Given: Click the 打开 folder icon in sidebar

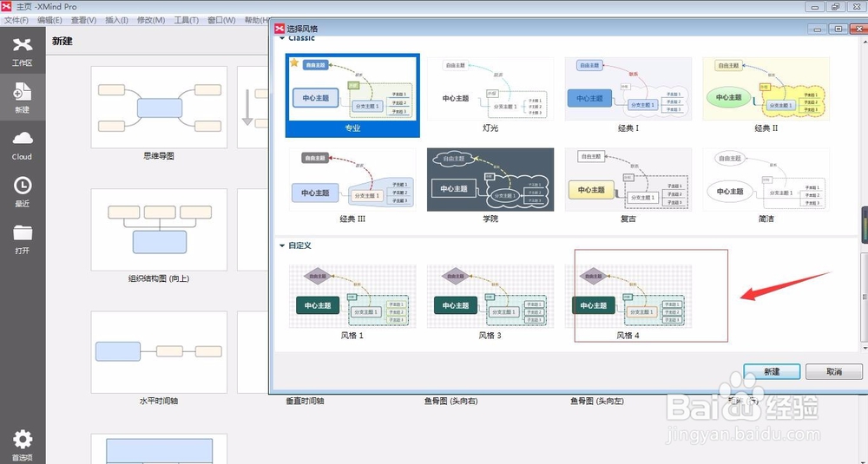Looking at the screenshot, I should [23, 239].
